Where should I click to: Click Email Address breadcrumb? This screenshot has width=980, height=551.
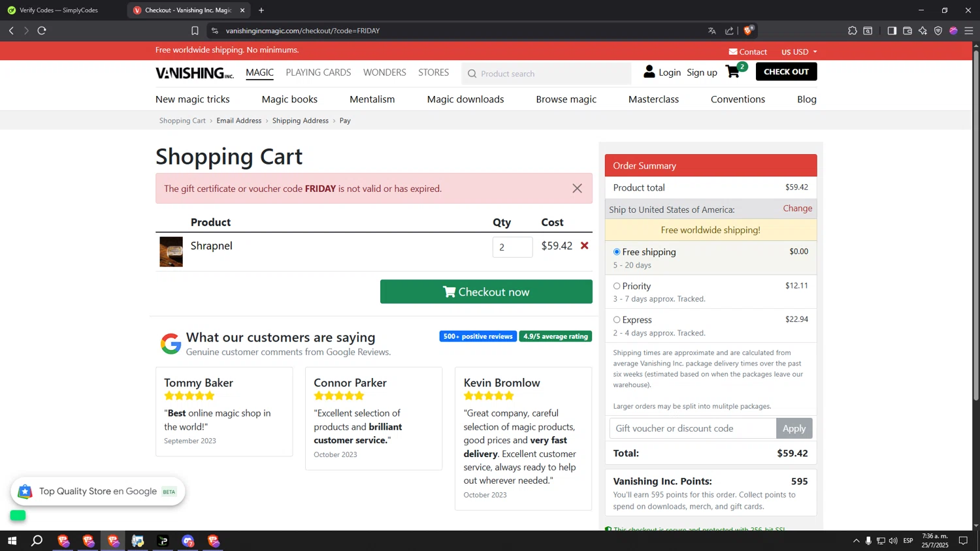[x=239, y=121]
